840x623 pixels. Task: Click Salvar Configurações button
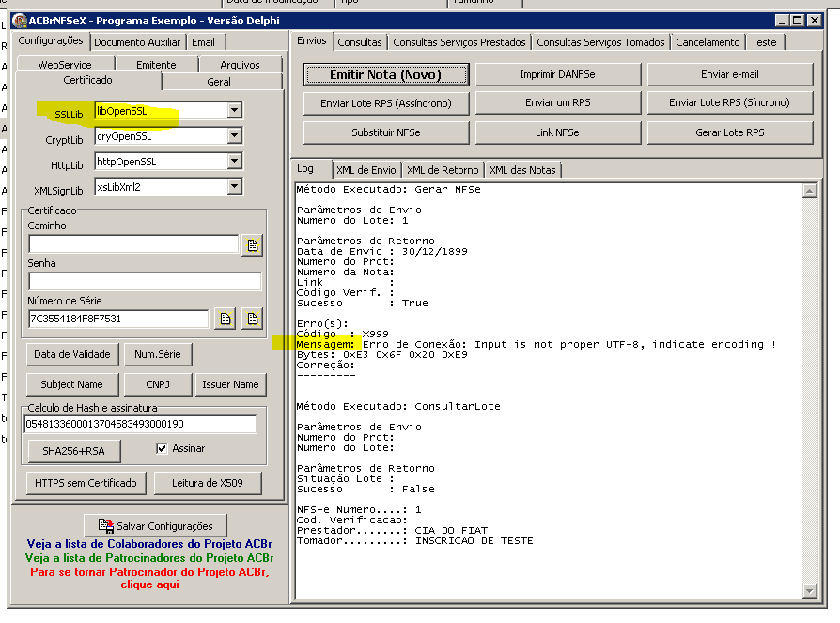pyautogui.click(x=155, y=525)
